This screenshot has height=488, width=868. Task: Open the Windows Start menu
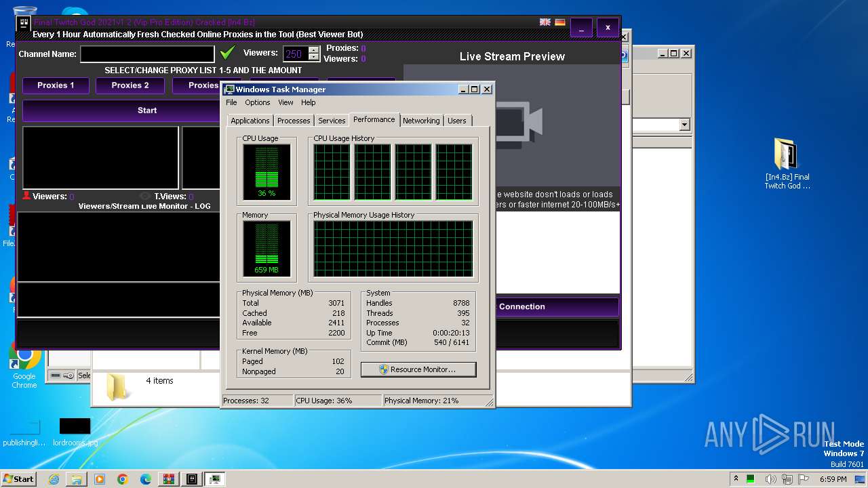click(19, 479)
